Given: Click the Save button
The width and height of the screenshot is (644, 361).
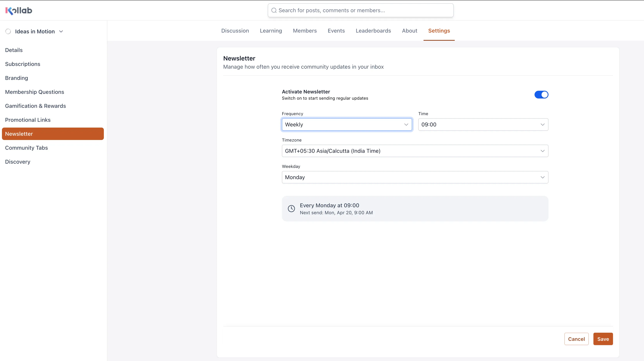Looking at the screenshot, I should tap(603, 339).
